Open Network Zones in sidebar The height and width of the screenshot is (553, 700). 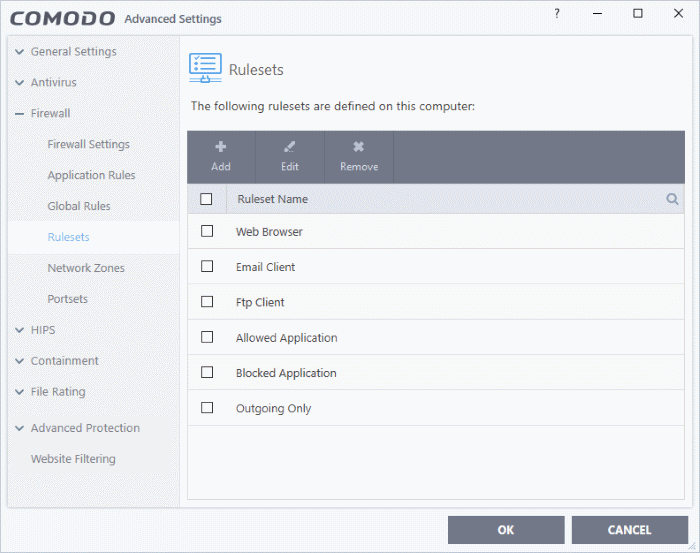coord(86,268)
